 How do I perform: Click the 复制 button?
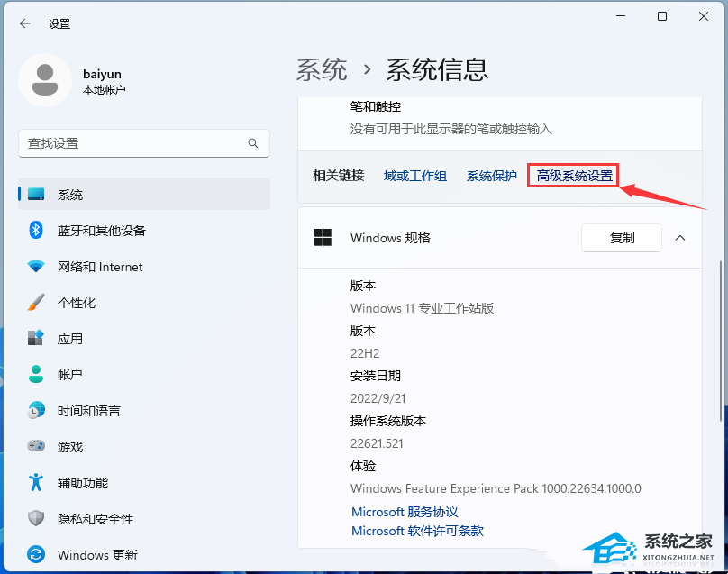pyautogui.click(x=622, y=238)
